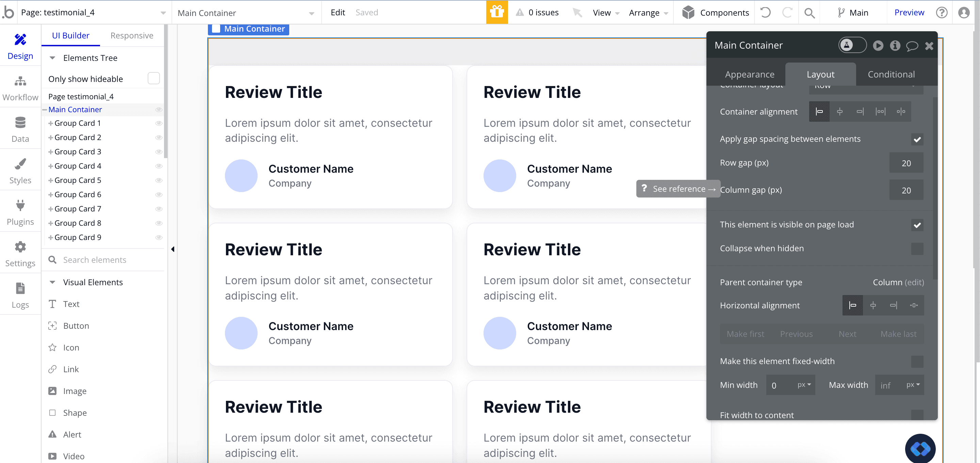
Task: Click the Row gap value field
Action: tap(906, 163)
